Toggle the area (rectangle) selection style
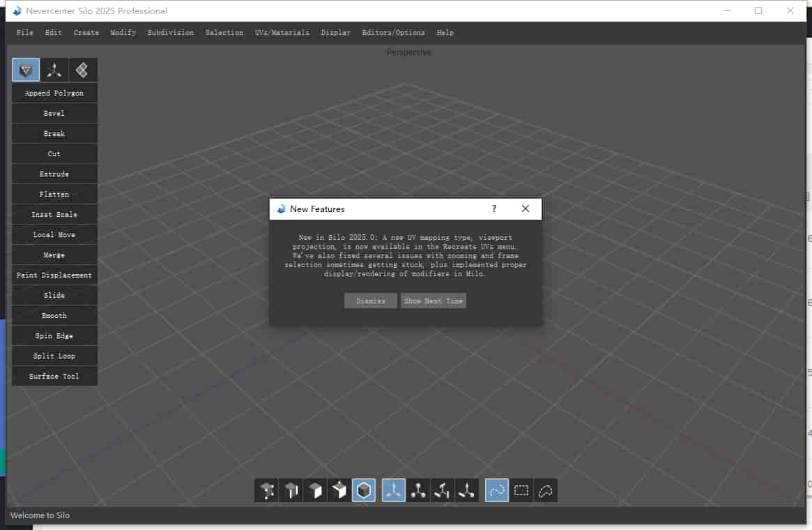Viewport: 812px width, 530px height. point(521,491)
